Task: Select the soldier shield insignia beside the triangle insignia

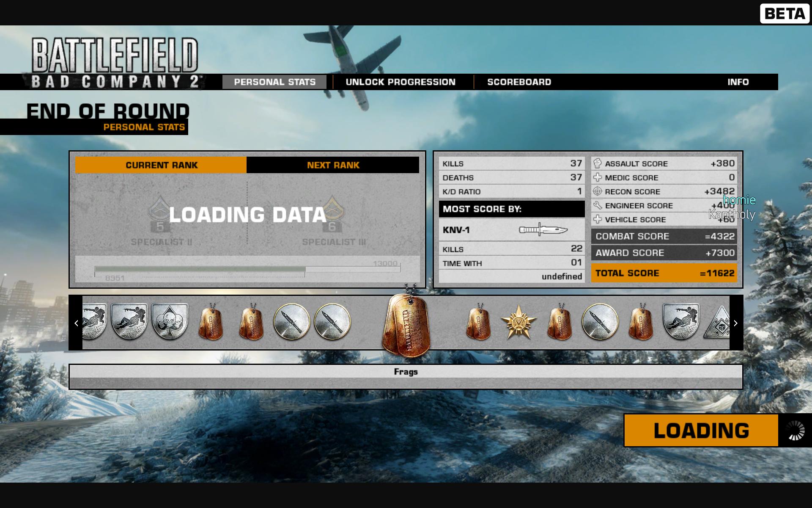Action: coord(681,321)
